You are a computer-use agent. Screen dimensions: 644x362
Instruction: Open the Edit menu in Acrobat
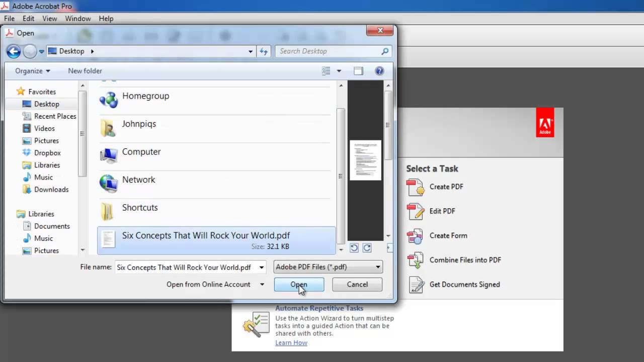(29, 19)
